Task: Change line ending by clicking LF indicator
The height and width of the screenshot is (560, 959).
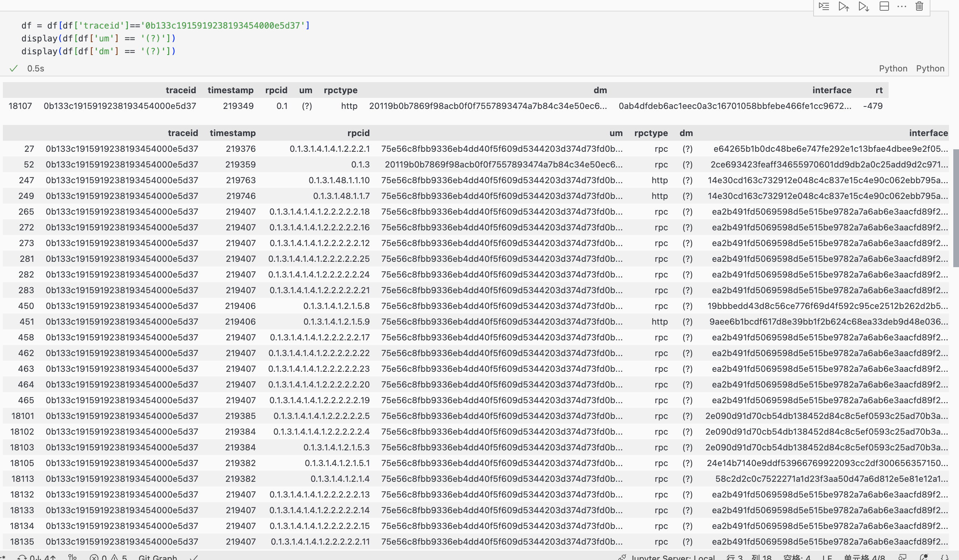Action: (x=829, y=556)
